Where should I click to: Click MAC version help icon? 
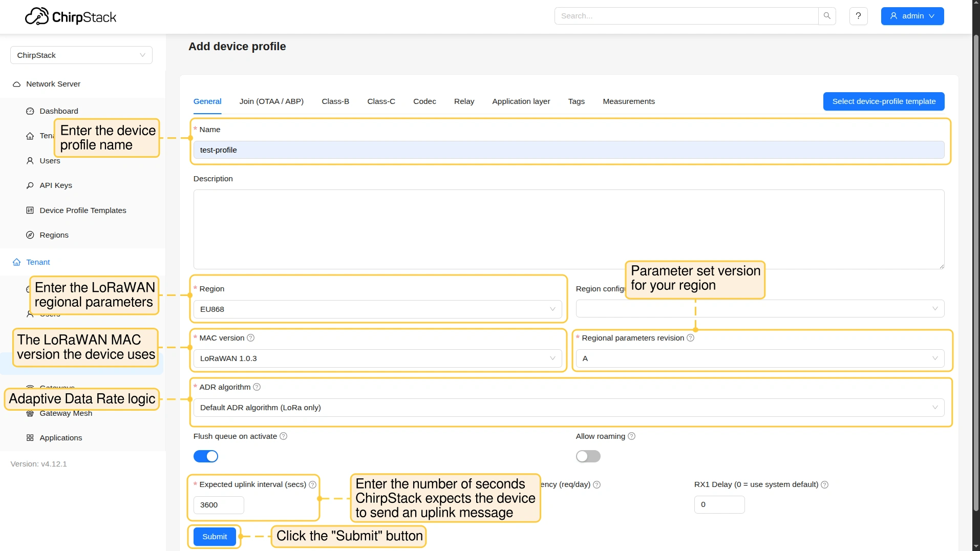point(251,338)
